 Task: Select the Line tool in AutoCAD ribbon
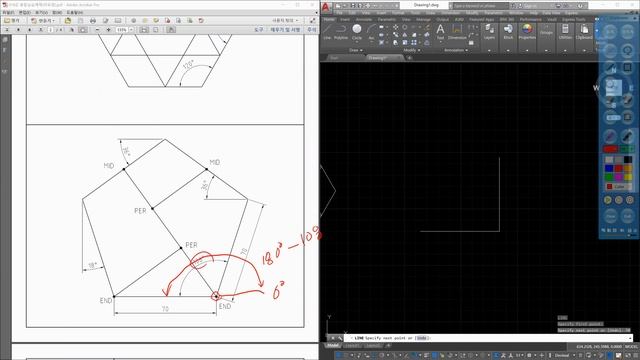[327, 31]
